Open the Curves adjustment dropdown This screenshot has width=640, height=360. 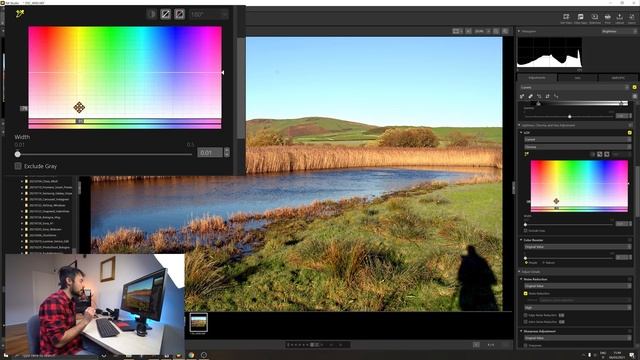pyautogui.click(x=575, y=87)
